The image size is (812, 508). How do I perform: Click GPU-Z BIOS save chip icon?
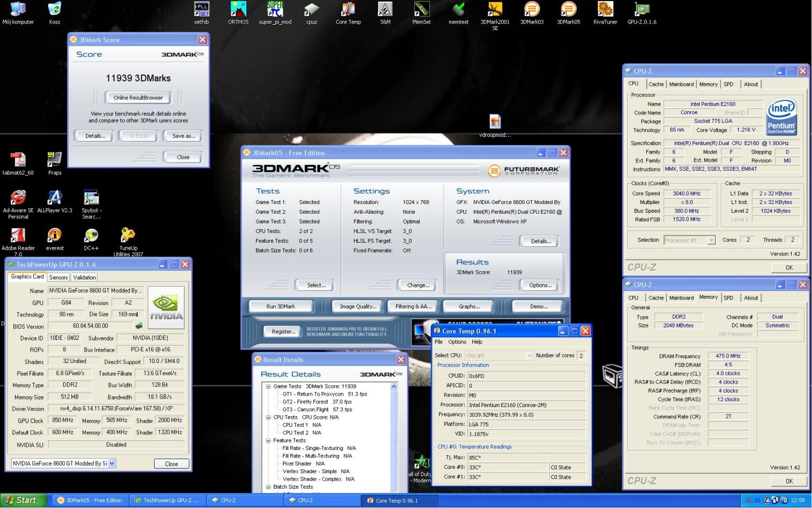click(139, 325)
